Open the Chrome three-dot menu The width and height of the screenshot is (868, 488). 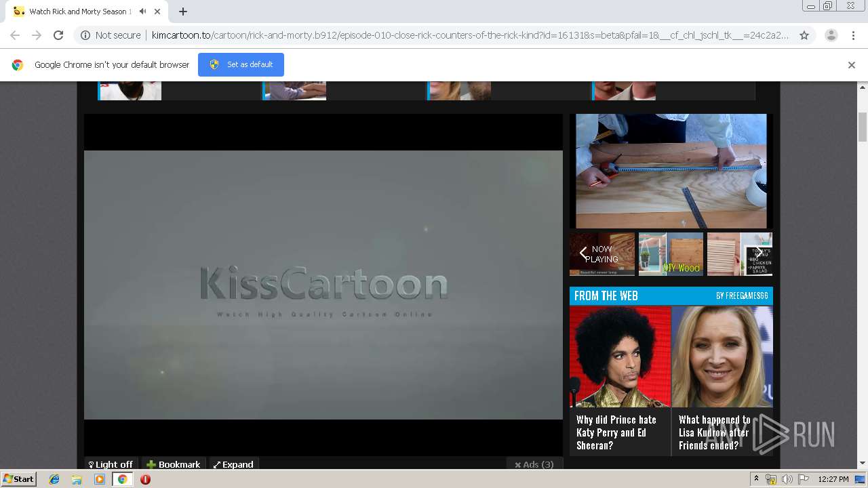coord(853,35)
